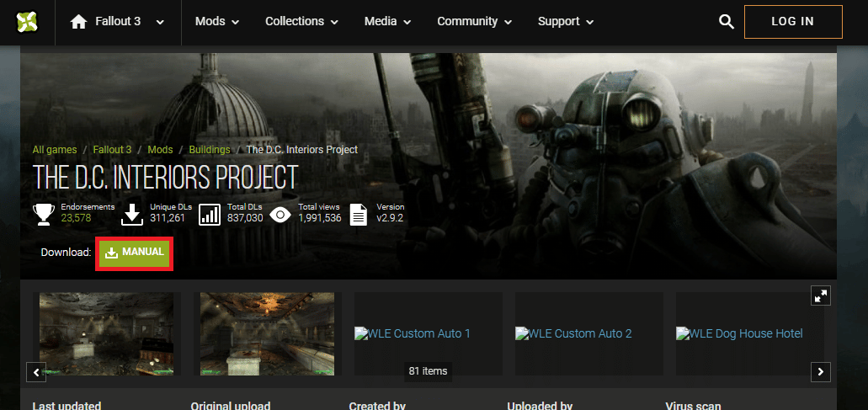Click the home icon beside Fallout 3
The image size is (868, 410).
(78, 22)
